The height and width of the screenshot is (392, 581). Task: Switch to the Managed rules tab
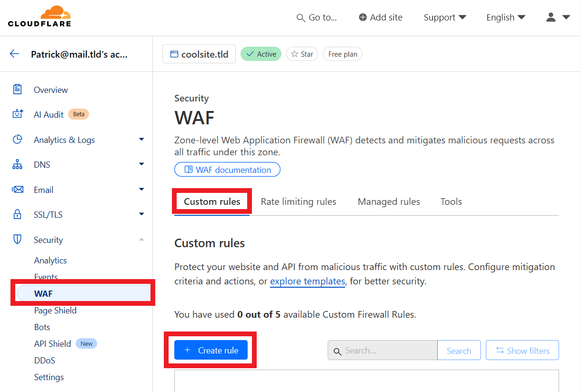(389, 201)
